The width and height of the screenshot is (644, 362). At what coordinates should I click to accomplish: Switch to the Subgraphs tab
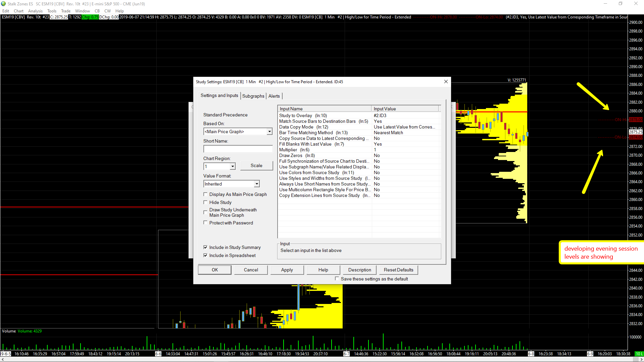(x=253, y=96)
